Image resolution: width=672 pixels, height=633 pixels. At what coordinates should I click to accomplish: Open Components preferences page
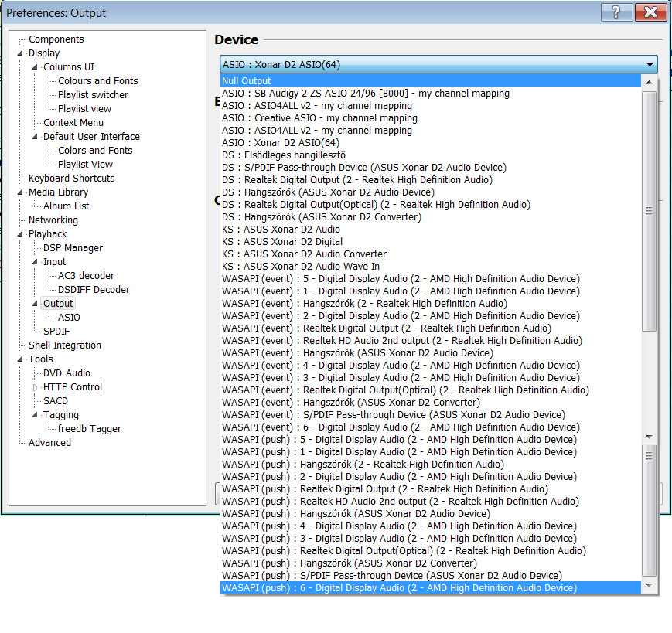tap(56, 39)
